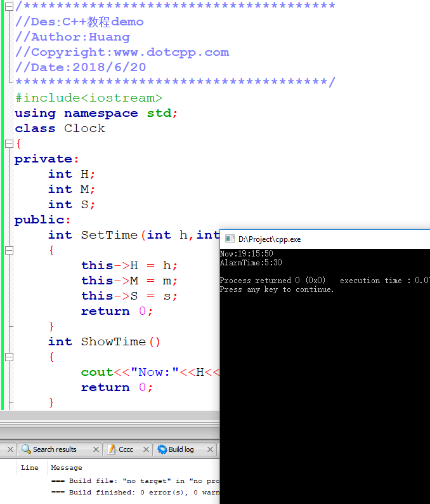Collapse the SetTime function fold marker
The height and width of the screenshot is (504, 430).
tap(9, 251)
